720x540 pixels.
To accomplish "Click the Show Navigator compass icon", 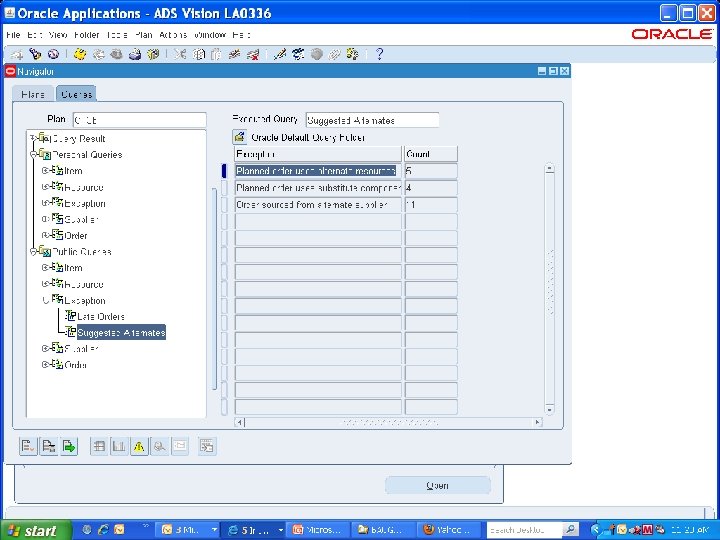I will click(x=54, y=54).
